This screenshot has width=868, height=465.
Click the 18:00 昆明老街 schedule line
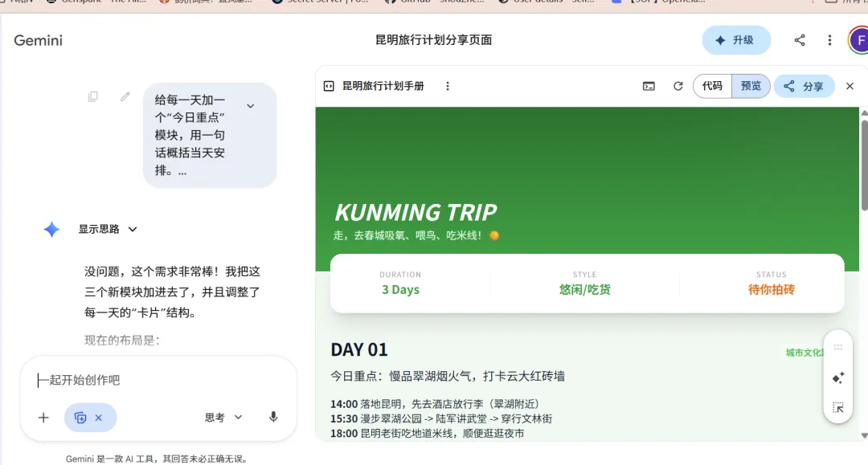click(x=428, y=434)
